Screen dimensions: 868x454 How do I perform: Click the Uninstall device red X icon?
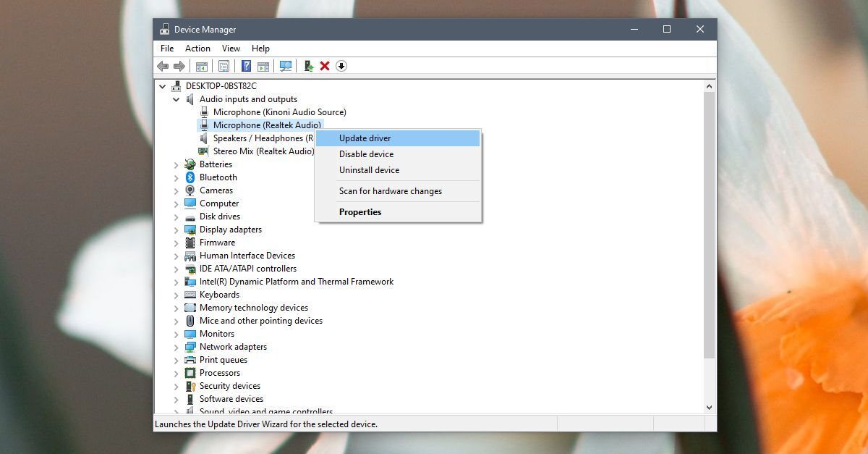click(x=323, y=66)
